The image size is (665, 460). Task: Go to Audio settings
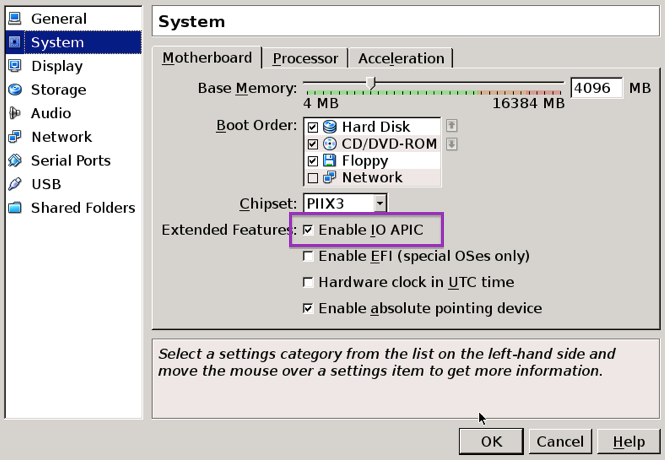pos(50,113)
